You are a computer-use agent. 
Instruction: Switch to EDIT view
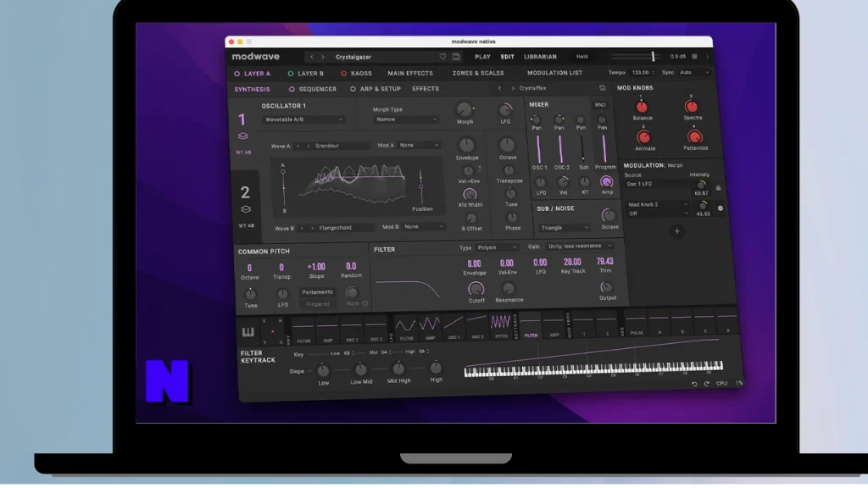(x=507, y=57)
